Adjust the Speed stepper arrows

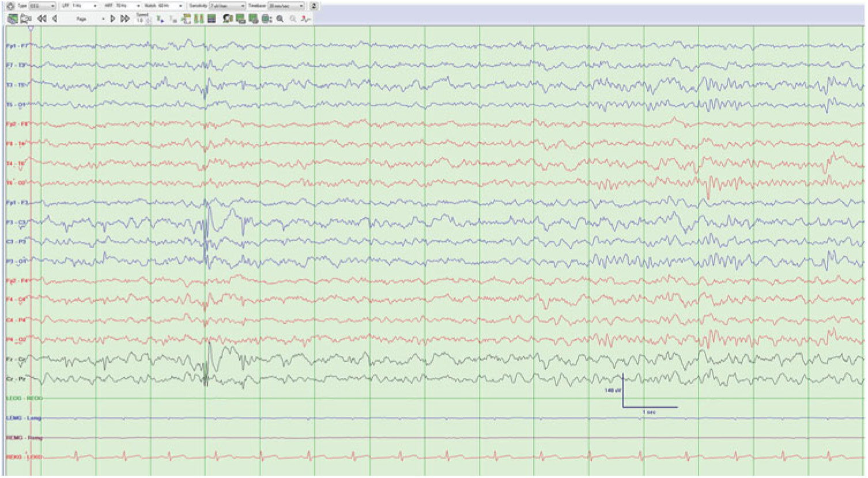point(148,20)
